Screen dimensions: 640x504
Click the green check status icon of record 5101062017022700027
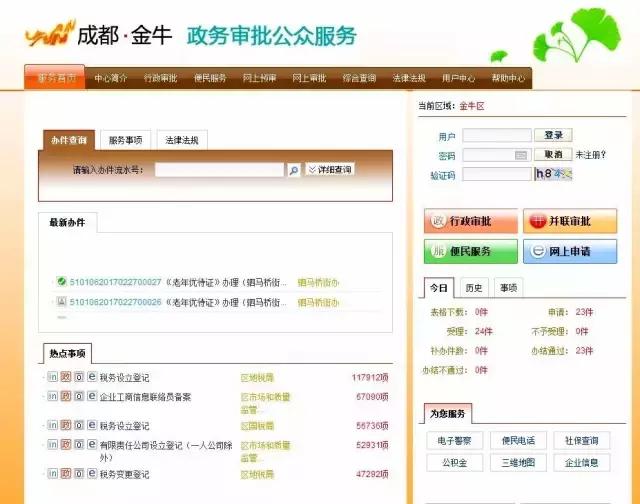point(62,281)
